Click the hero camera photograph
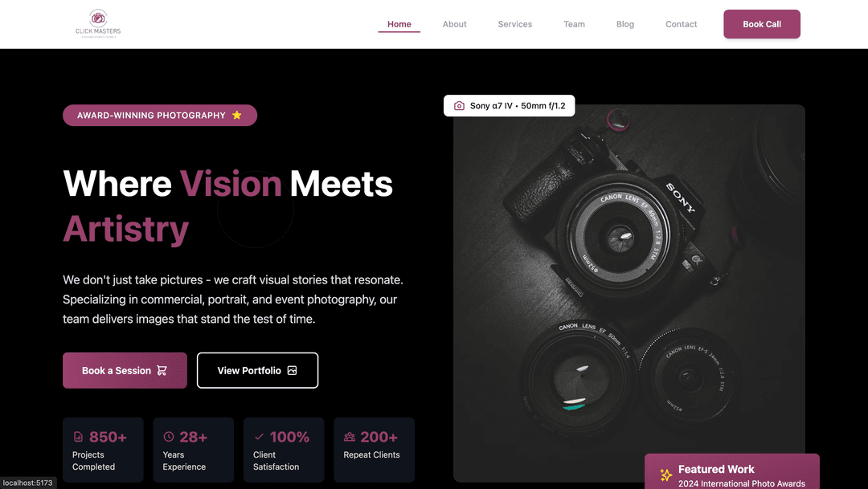The height and width of the screenshot is (489, 868). click(628, 293)
